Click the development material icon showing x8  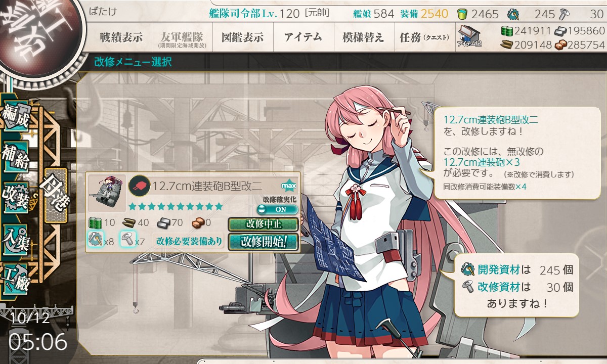(x=96, y=238)
